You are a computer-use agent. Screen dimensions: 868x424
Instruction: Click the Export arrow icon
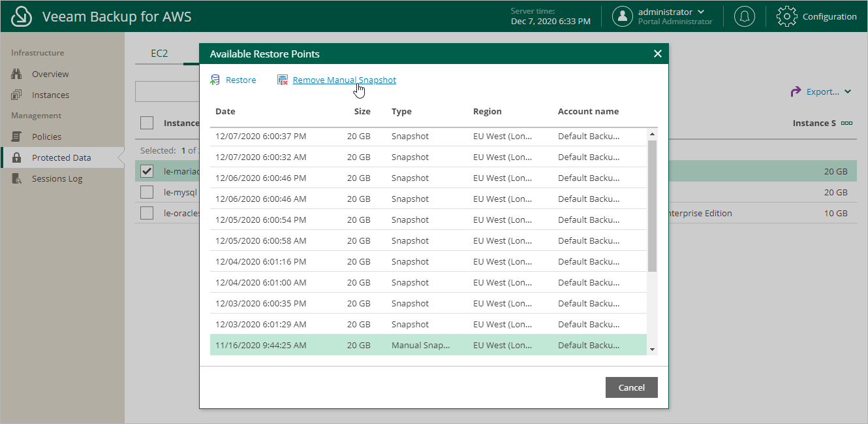coord(796,92)
